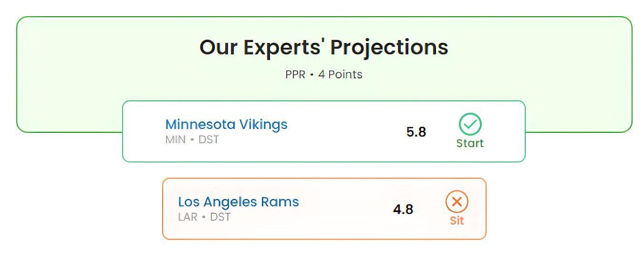644x257 pixels.
Task: Click empty area between Vikings name and 5.8
Action: [347, 131]
